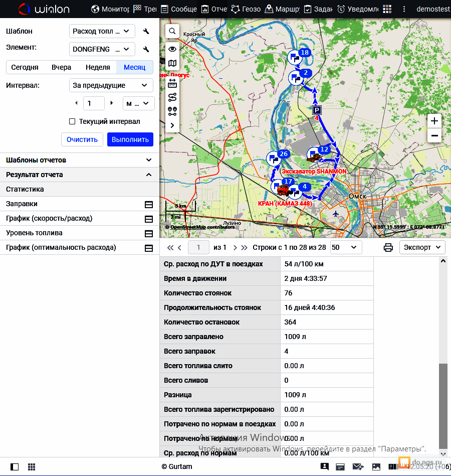
Task: Toggle map visibility eye icon
Action: coord(172,49)
